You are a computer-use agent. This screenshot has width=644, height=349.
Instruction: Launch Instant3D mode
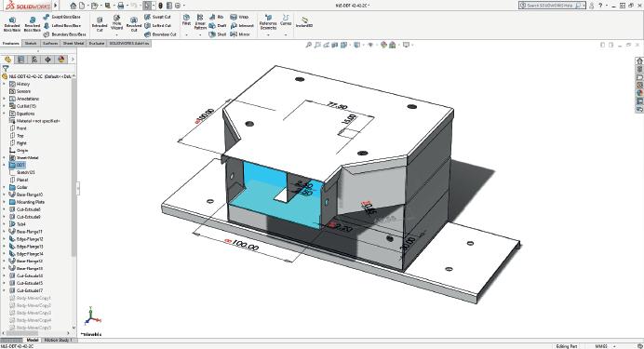pos(304,22)
